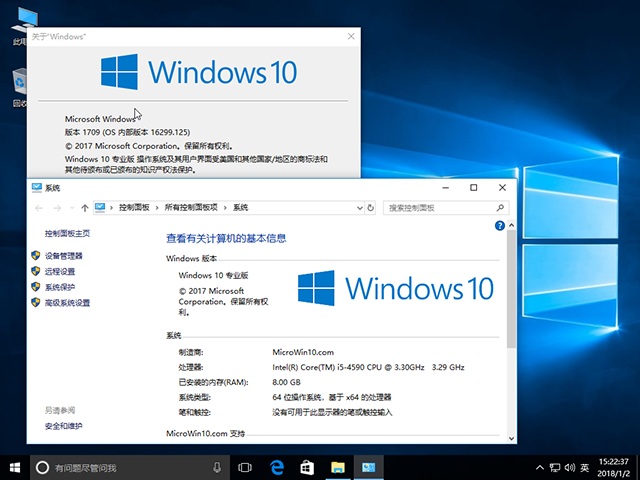This screenshot has height=480, width=640.
Task: Activate the Cortana microphone icon
Action: pos(217,468)
